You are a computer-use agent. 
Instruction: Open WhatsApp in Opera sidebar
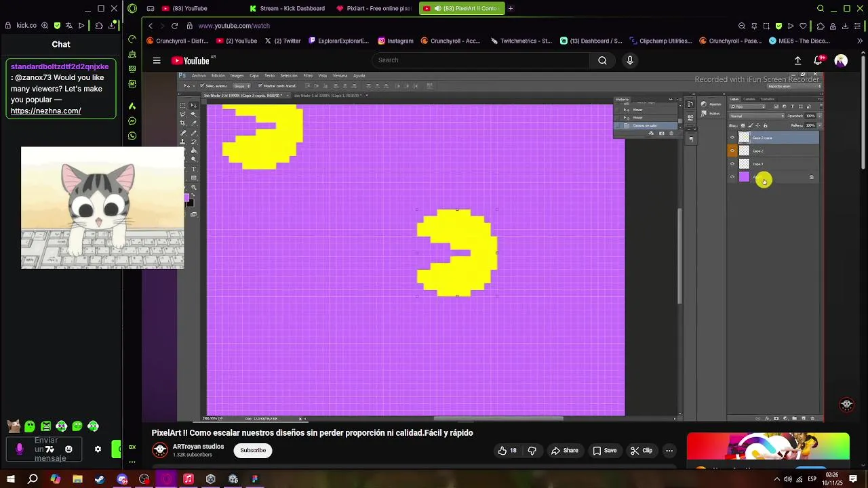[132, 136]
